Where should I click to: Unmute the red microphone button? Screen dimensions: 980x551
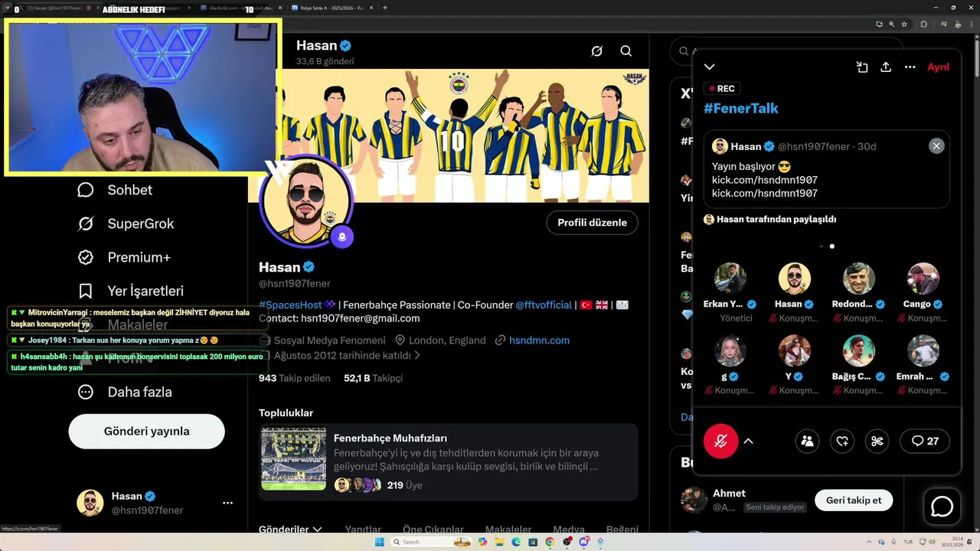[x=721, y=441]
